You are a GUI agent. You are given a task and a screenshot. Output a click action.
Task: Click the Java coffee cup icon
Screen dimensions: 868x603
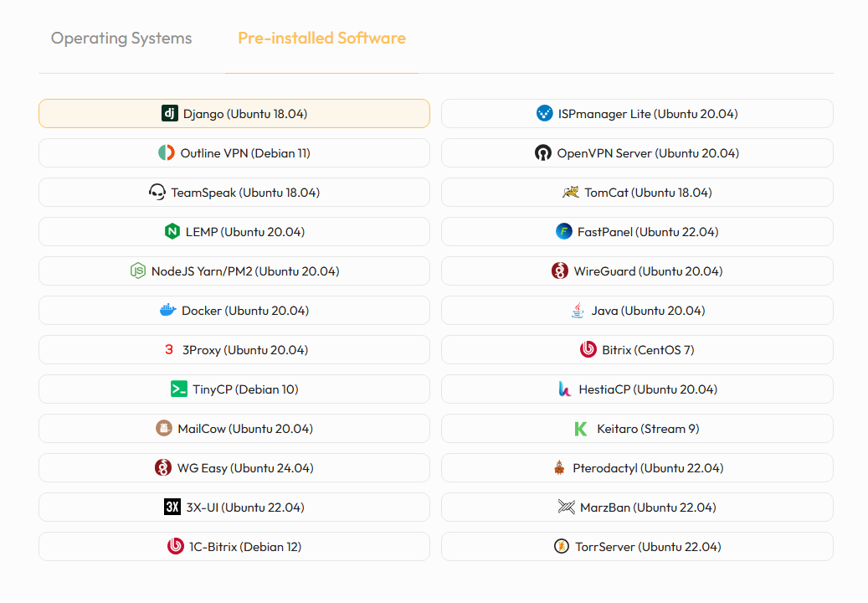pos(578,310)
